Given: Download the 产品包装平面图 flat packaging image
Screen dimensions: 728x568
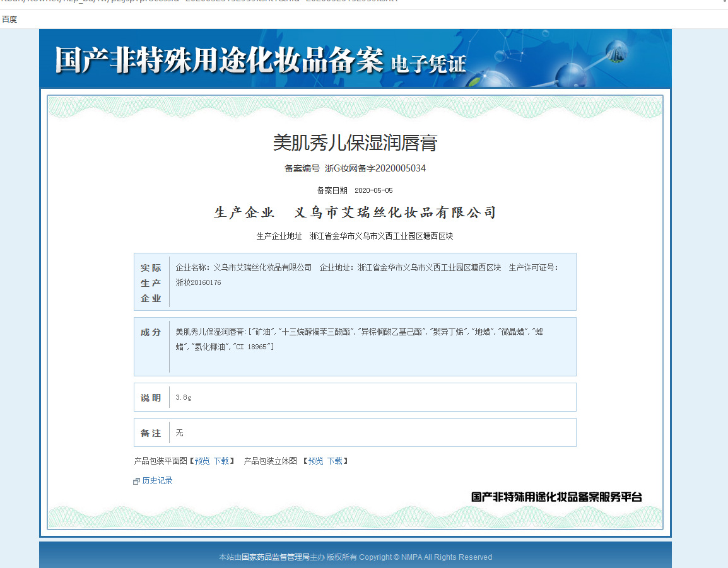Looking at the screenshot, I should [x=221, y=461].
